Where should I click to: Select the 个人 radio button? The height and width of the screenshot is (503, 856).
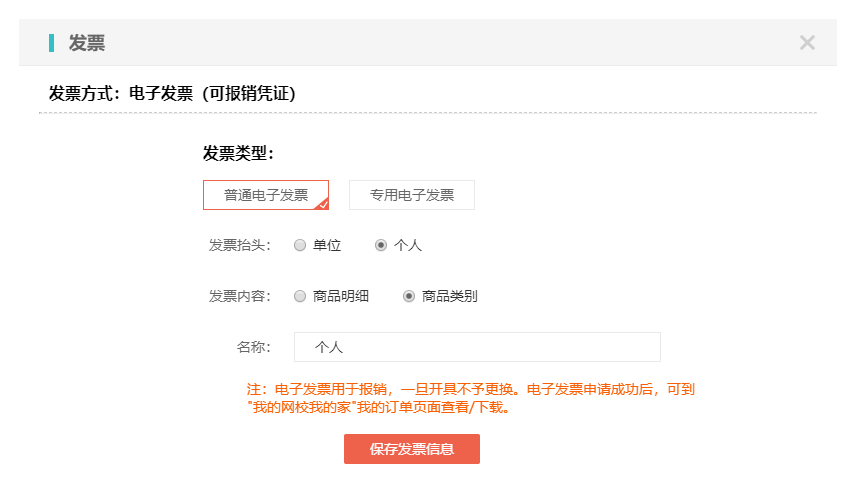point(380,245)
